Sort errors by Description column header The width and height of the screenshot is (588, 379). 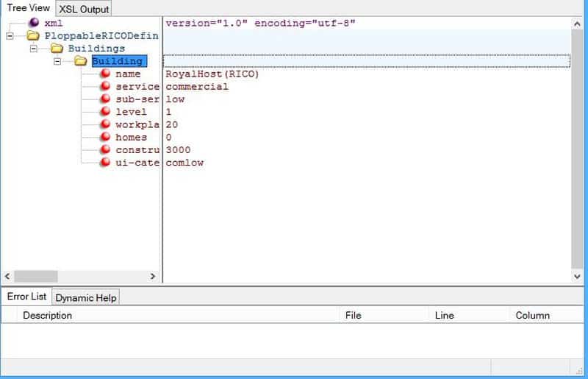(48, 315)
